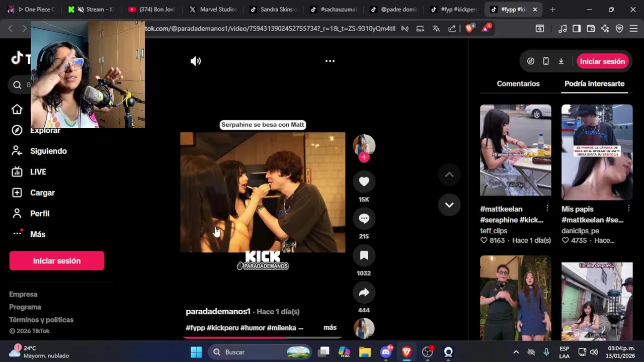Seek the video progress bar
Viewport: 644px width, 362px height.
(263, 337)
